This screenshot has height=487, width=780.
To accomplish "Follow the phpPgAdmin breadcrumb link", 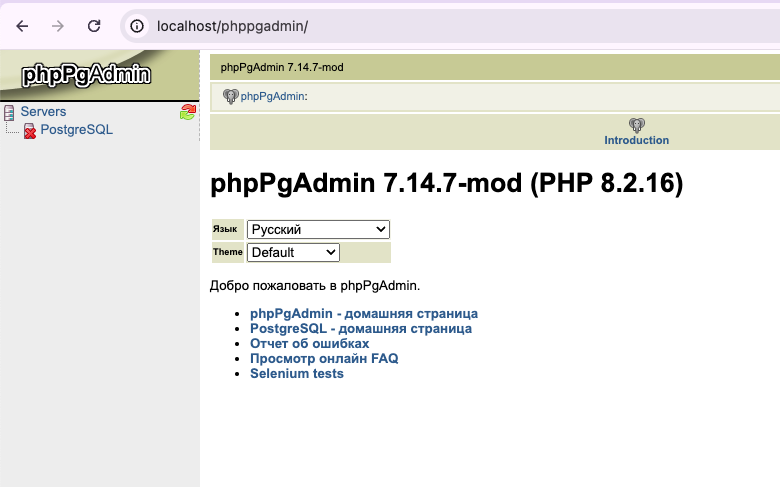I will pyautogui.click(x=273, y=97).
